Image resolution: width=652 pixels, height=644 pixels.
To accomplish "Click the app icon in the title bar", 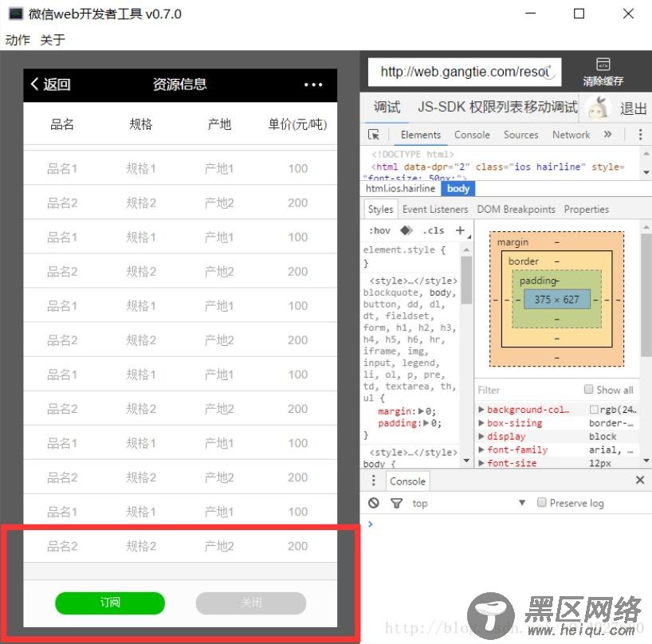I will pyautogui.click(x=16, y=14).
